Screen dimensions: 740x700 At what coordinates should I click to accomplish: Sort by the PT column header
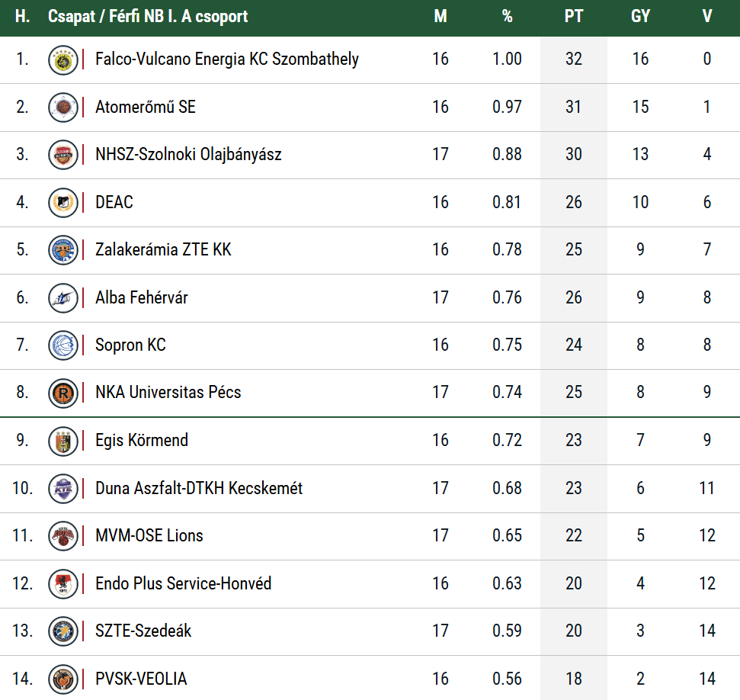(574, 17)
